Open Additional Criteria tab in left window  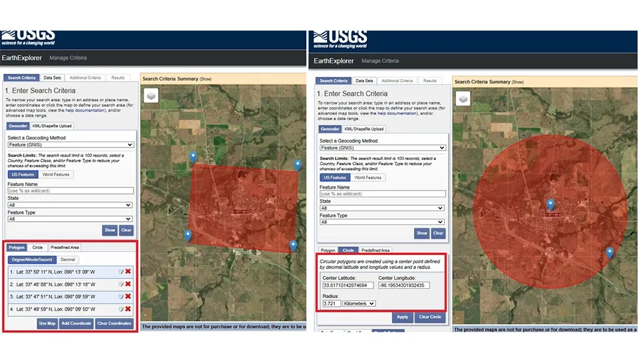point(84,78)
